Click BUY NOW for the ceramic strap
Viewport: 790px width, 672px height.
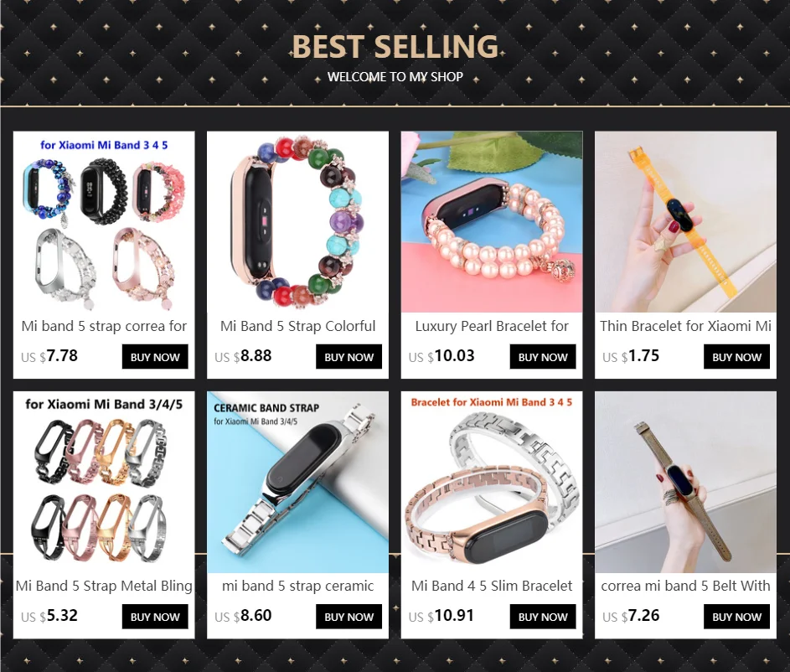coord(349,617)
